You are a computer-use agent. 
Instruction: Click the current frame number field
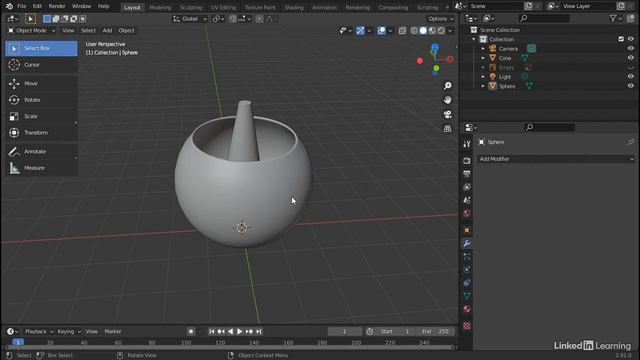click(344, 331)
